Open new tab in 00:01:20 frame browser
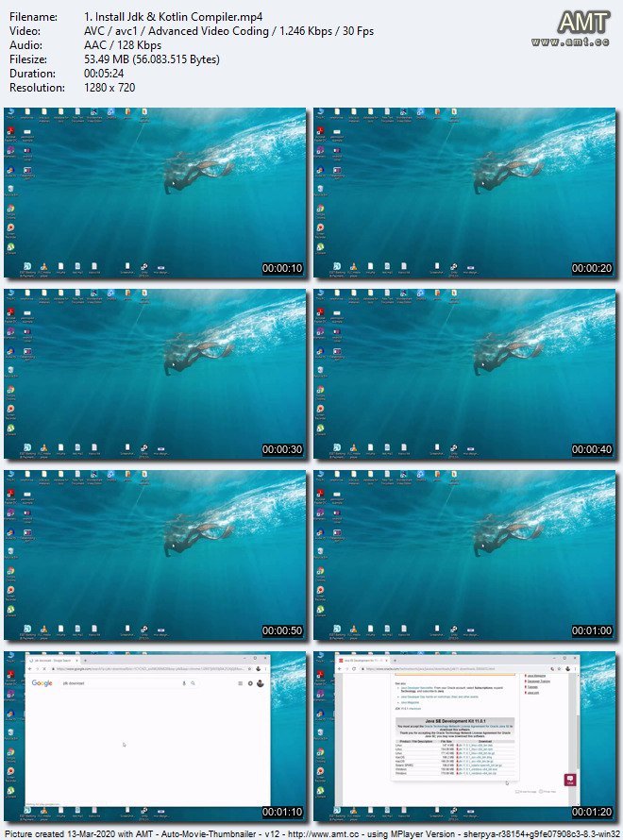The height and width of the screenshot is (840, 623). pos(396,661)
